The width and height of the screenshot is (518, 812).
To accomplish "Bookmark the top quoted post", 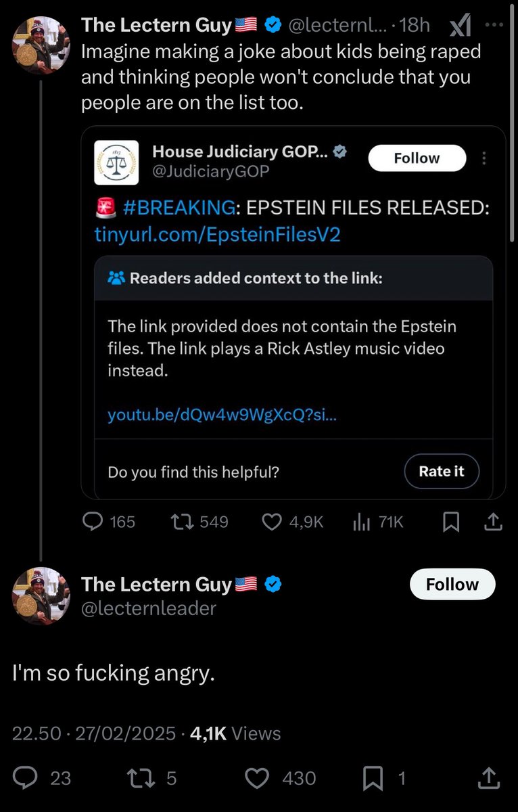I will pyautogui.click(x=451, y=522).
